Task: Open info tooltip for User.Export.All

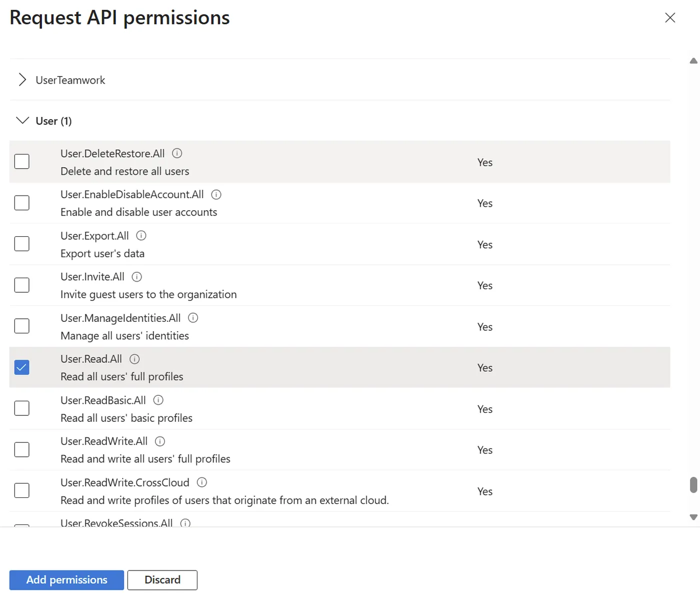Action: click(x=141, y=235)
